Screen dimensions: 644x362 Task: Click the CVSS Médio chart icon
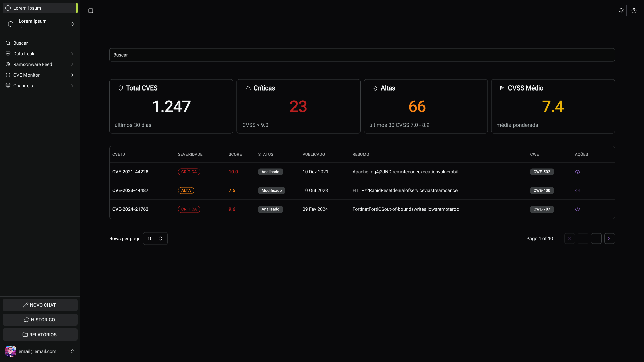pos(502,88)
